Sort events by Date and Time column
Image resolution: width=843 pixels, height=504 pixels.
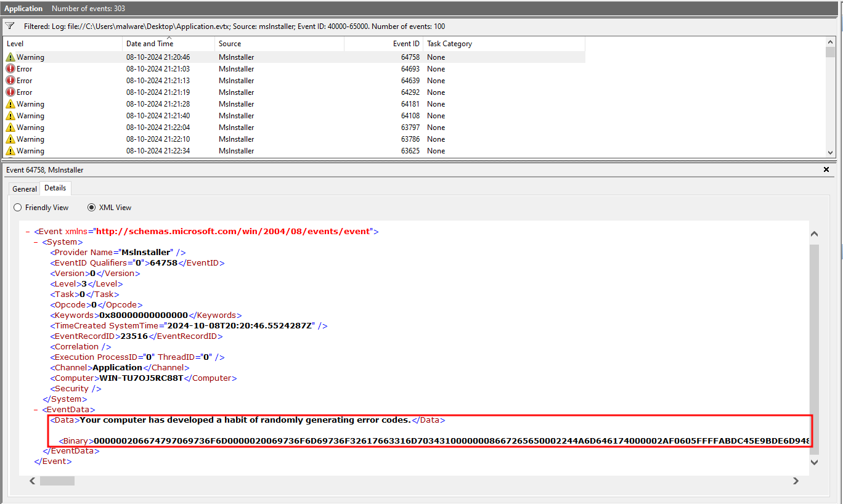150,44
